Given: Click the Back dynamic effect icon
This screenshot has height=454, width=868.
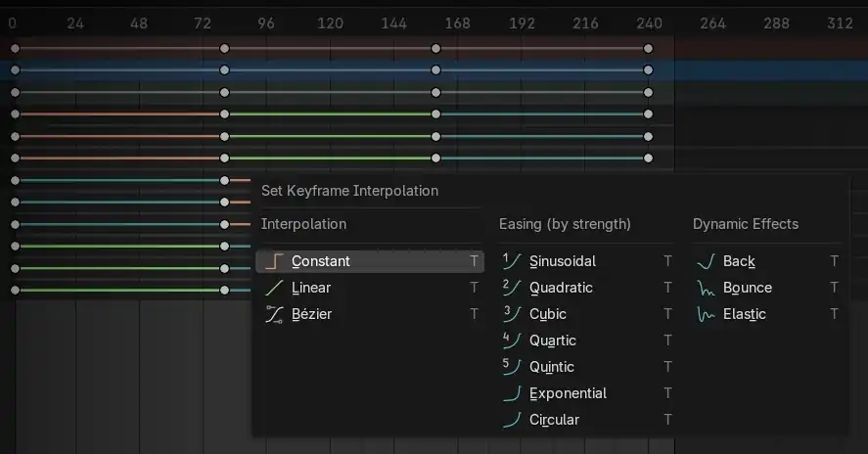Looking at the screenshot, I should click(x=706, y=261).
